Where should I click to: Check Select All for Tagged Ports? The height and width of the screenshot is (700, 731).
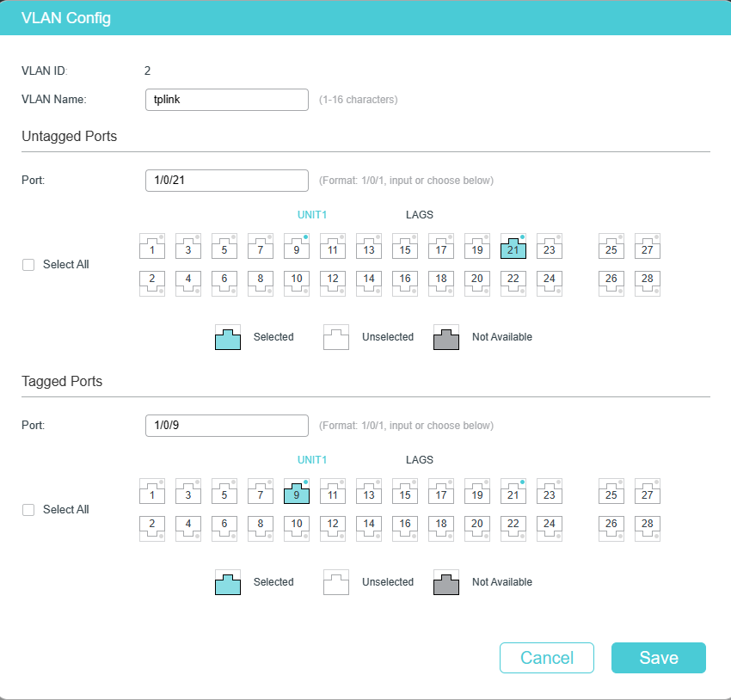pos(28,510)
